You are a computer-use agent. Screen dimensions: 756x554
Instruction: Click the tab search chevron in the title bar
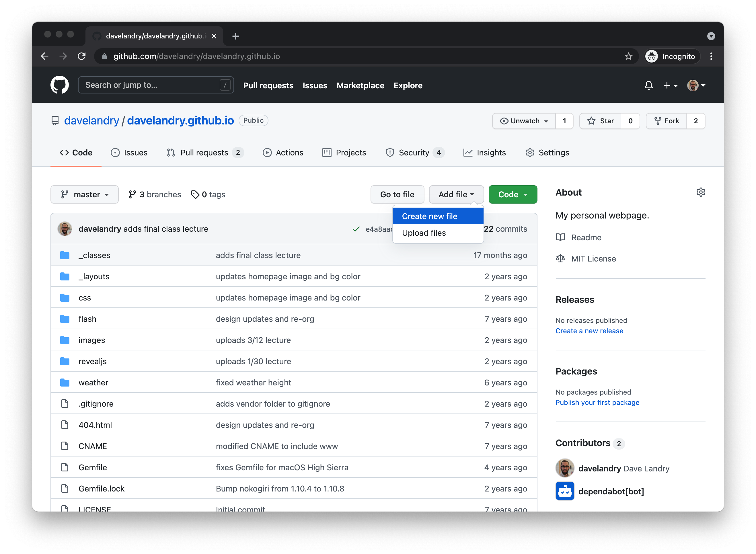(x=711, y=36)
